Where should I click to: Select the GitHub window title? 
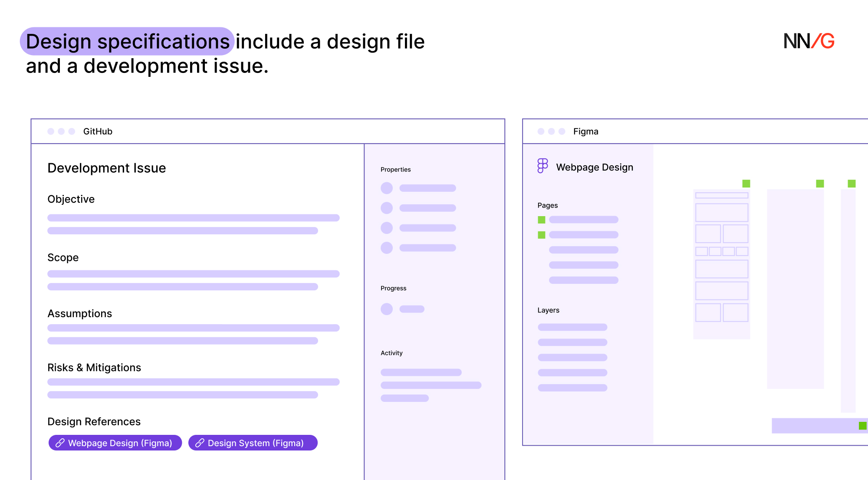coord(98,132)
